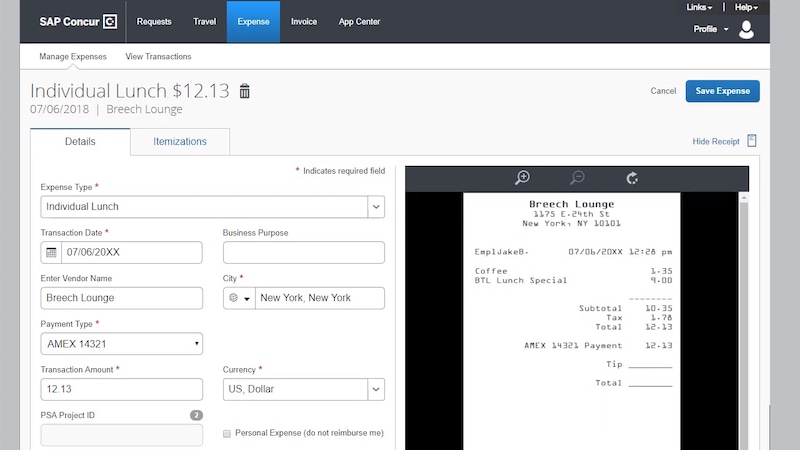Zoom in on the receipt image

click(x=522, y=178)
